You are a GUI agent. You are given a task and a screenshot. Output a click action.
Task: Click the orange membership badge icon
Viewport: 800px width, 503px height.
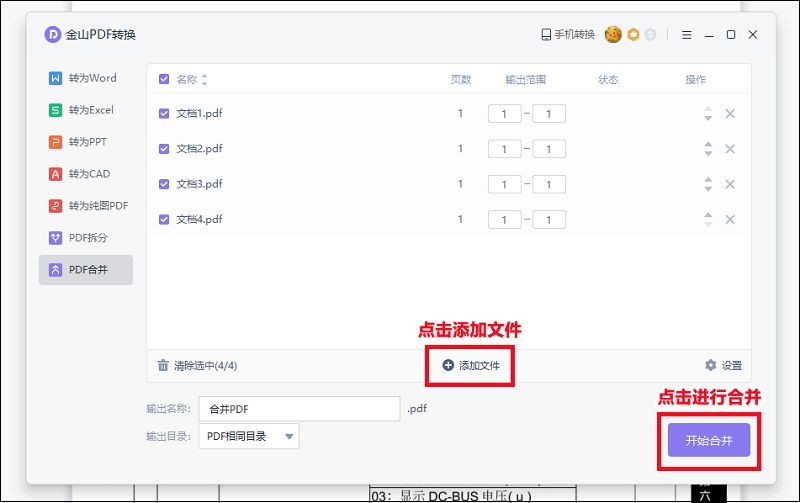(x=633, y=34)
